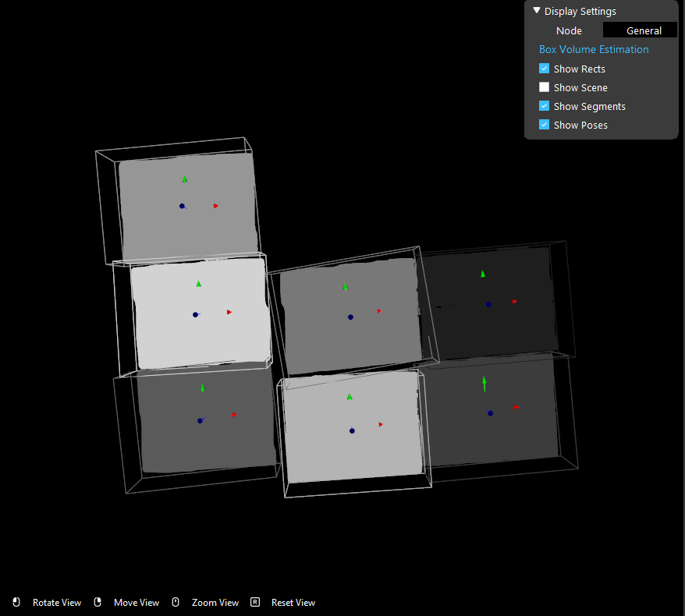Collapse the Display Settings panel triangle
Viewport: 685px width, 616px height.
[537, 10]
